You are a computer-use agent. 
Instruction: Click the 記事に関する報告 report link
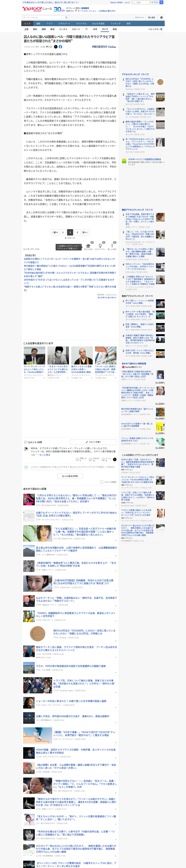tap(32, 249)
